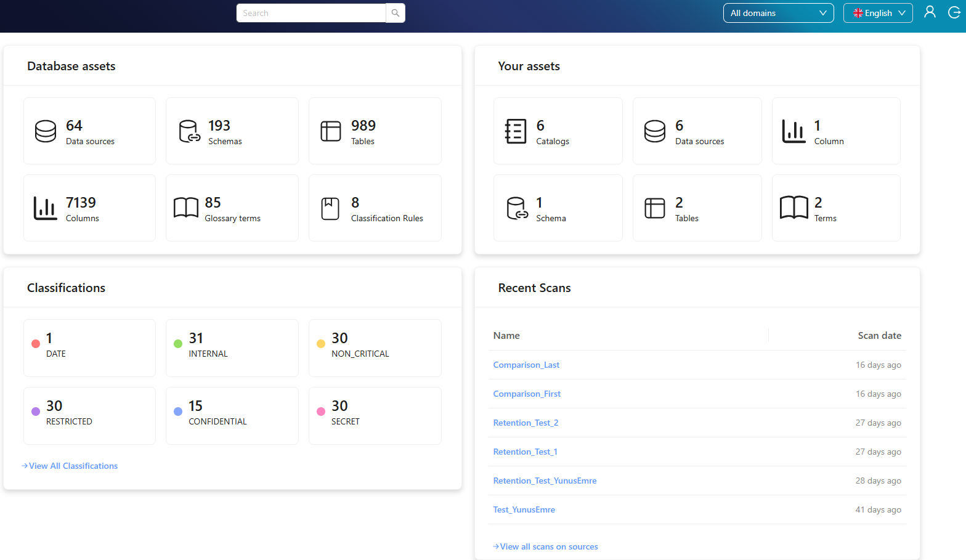This screenshot has width=966, height=560.
Task: Focus the Search input field
Action: click(311, 13)
